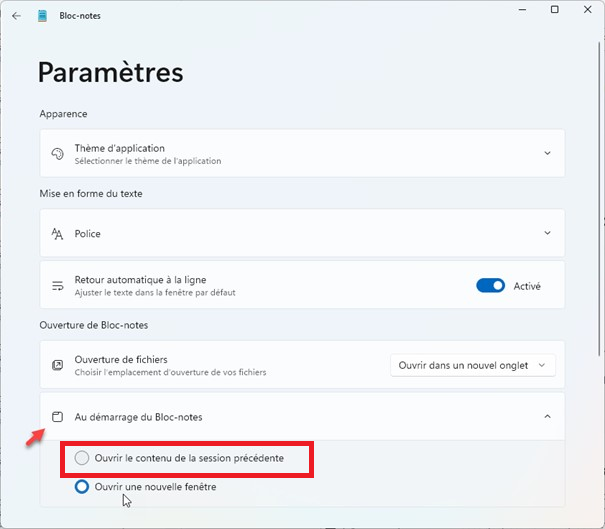Click the Paramètres page heading

(111, 73)
